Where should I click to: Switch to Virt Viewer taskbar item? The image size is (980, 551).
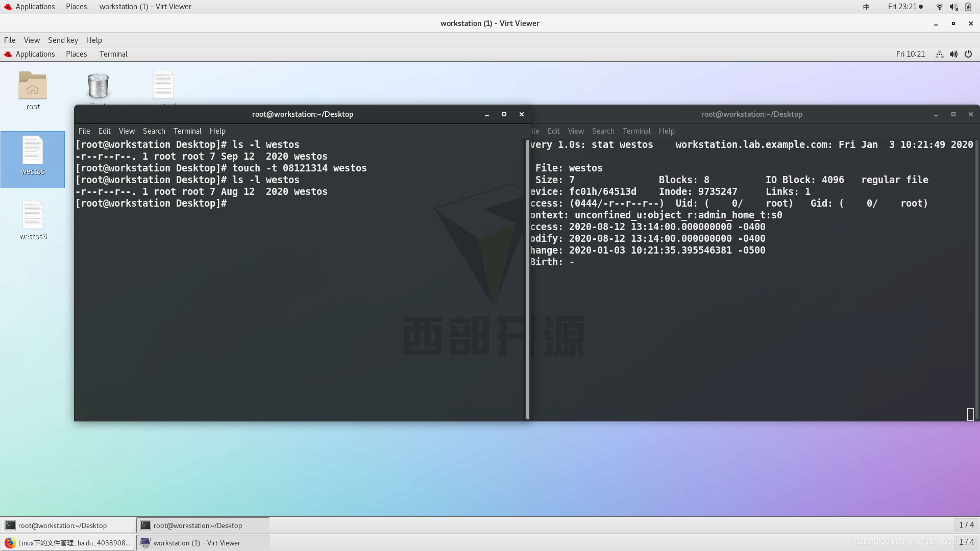(203, 543)
